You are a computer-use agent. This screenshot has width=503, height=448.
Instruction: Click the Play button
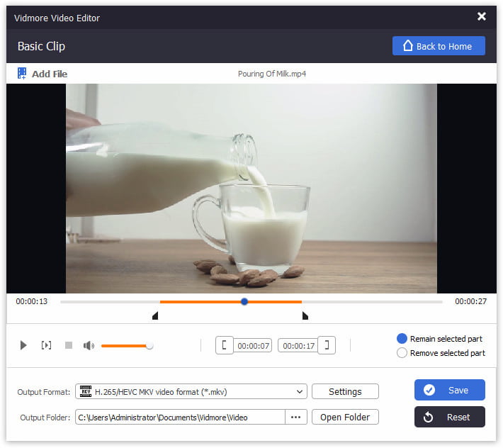pos(23,345)
